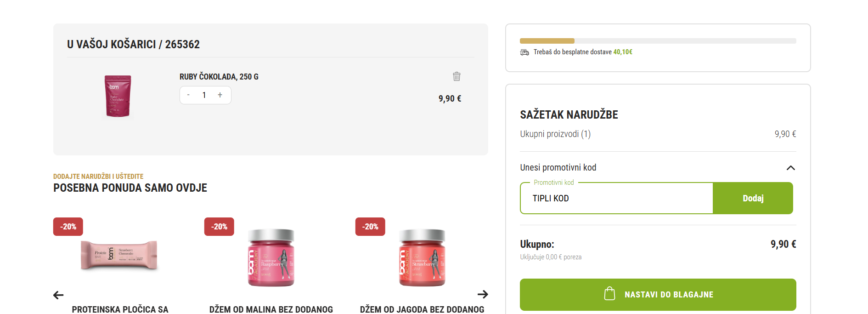Collapse the Unesi promotivni kod section
The width and height of the screenshot is (868, 314).
click(790, 168)
